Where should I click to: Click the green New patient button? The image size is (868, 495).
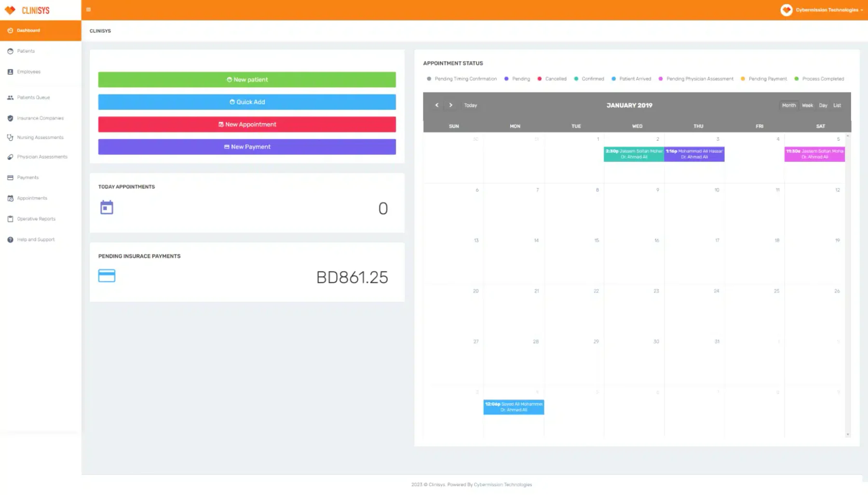[247, 80]
